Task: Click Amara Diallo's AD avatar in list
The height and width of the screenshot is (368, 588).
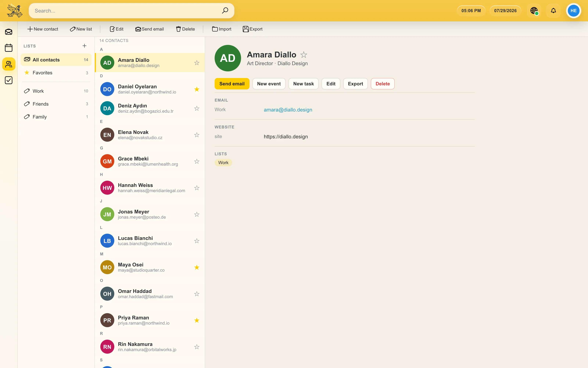Action: click(x=107, y=63)
